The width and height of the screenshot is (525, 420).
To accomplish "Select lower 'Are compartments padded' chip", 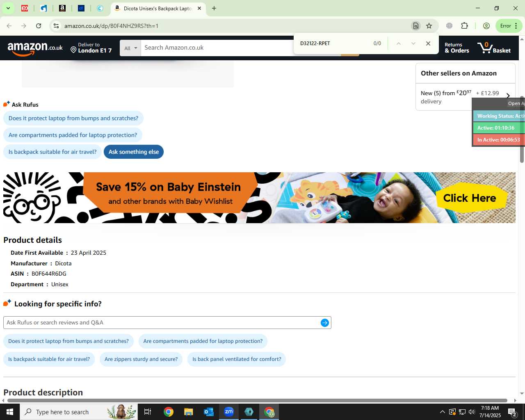I will pyautogui.click(x=203, y=341).
